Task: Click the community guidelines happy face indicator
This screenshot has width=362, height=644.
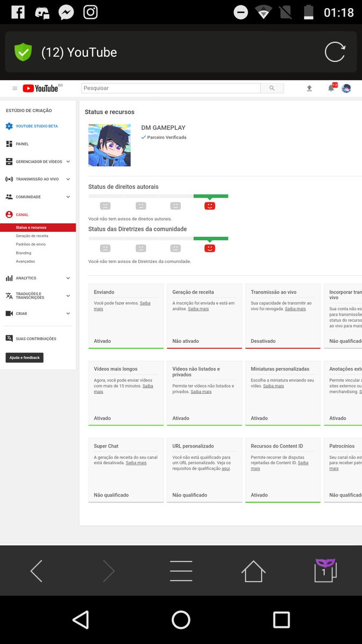Action: coord(210,248)
